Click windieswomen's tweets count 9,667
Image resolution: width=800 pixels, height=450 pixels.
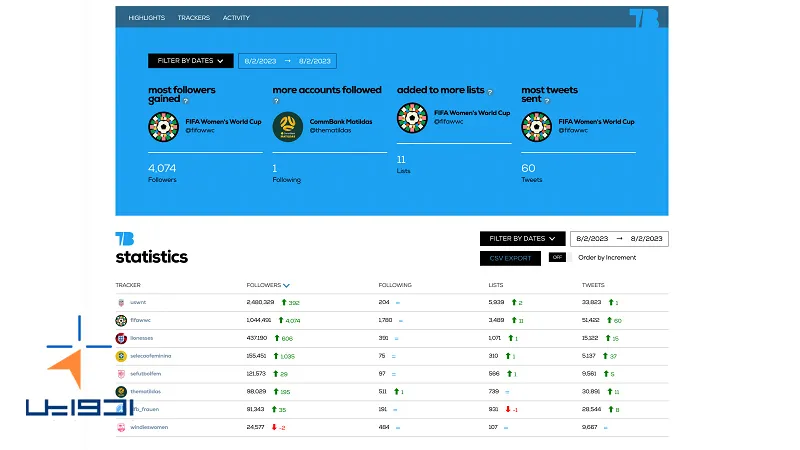point(589,427)
